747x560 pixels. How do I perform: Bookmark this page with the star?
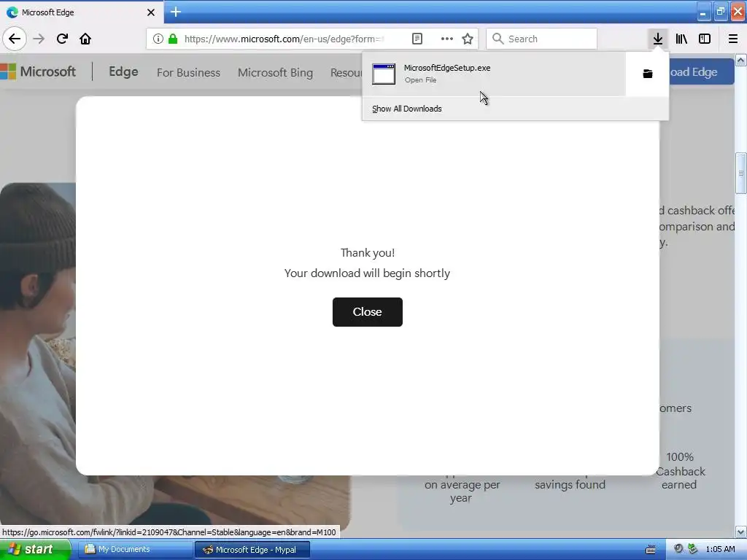(x=468, y=39)
